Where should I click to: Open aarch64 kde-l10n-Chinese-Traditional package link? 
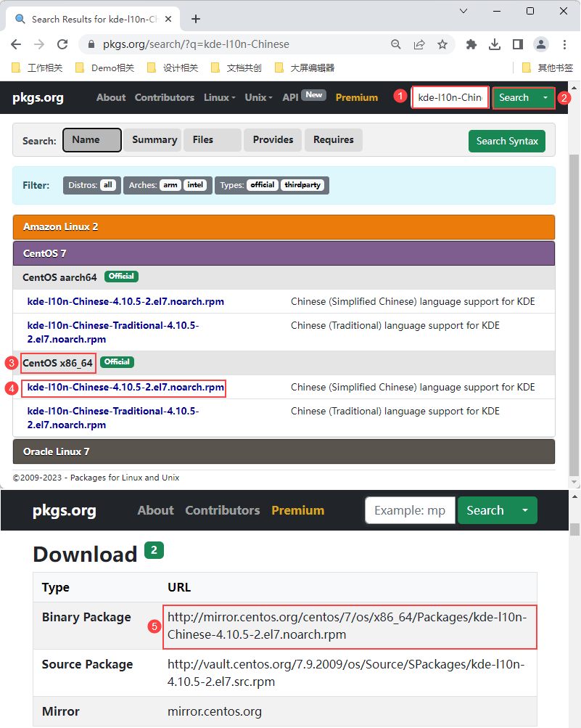coord(112,332)
